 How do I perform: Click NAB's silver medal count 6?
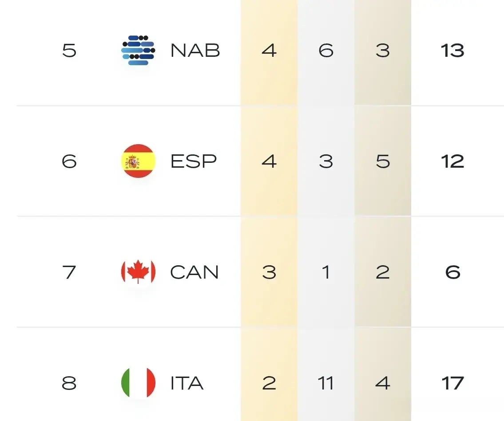[x=326, y=51]
